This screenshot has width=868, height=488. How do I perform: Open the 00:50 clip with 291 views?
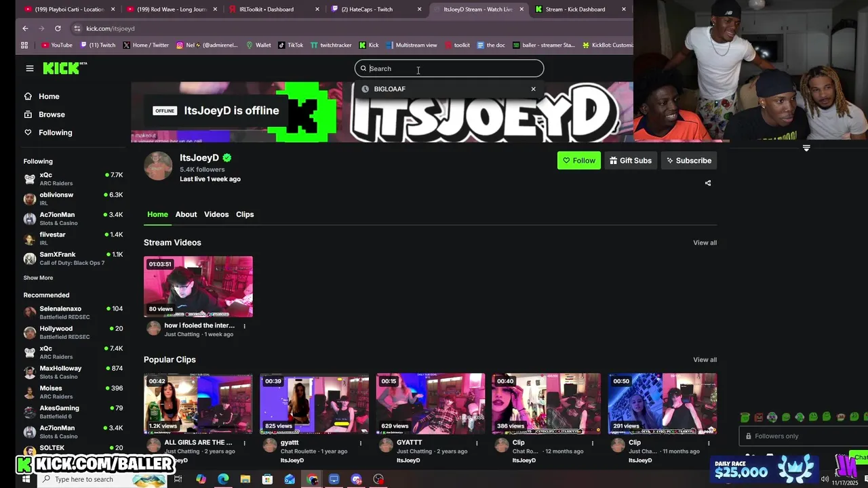coord(662,403)
